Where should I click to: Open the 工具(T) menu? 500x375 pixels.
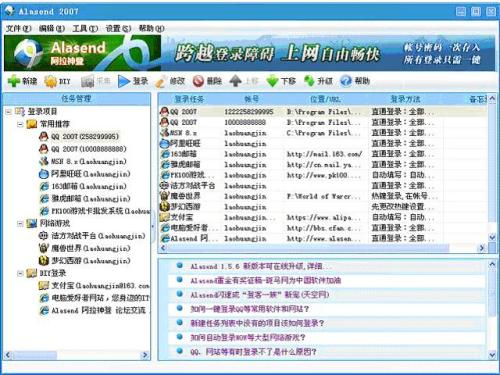click(85, 29)
